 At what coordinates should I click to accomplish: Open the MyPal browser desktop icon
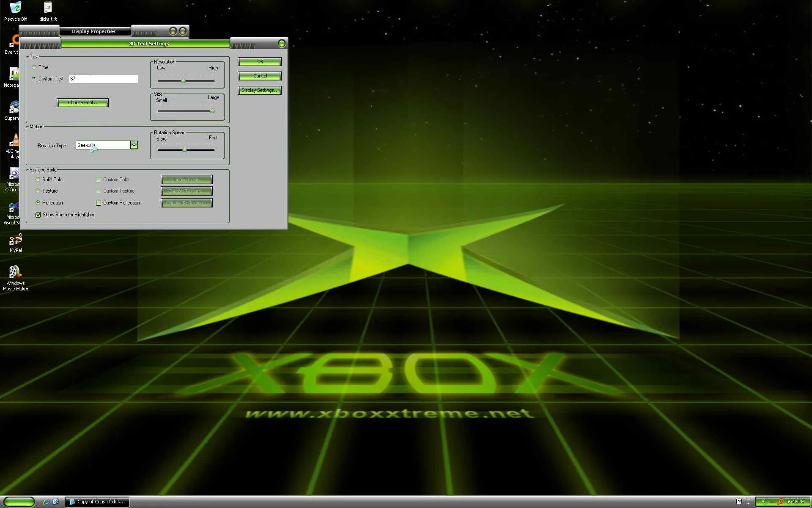[15, 240]
